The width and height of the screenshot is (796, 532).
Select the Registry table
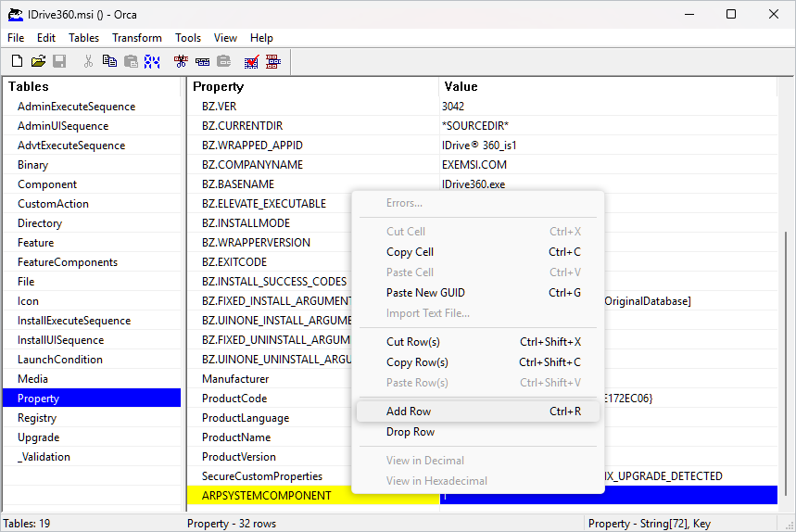pyautogui.click(x=37, y=418)
